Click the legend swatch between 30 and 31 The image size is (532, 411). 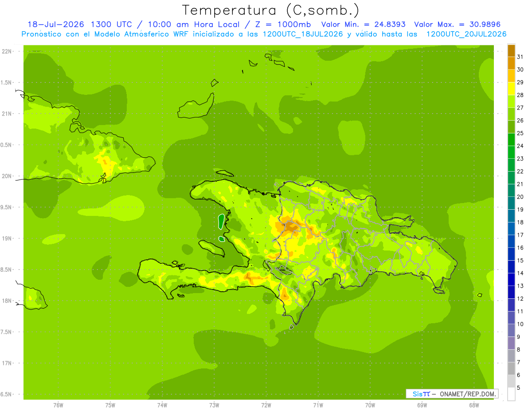[511, 63]
